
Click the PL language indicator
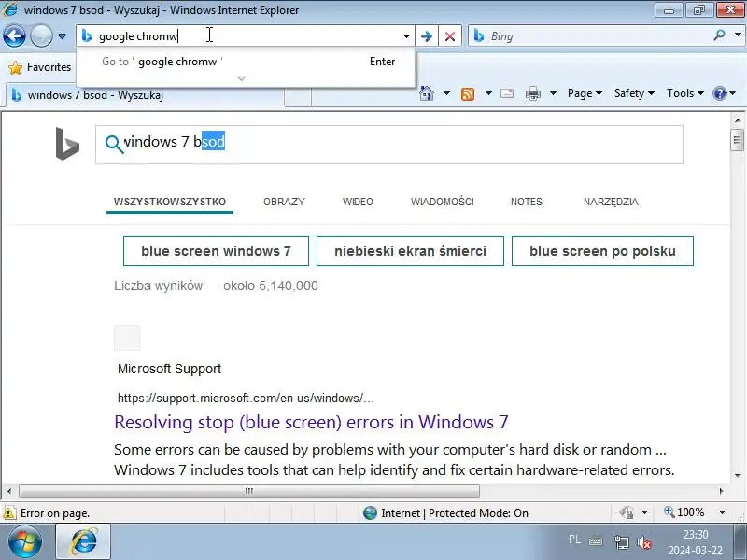click(x=574, y=539)
